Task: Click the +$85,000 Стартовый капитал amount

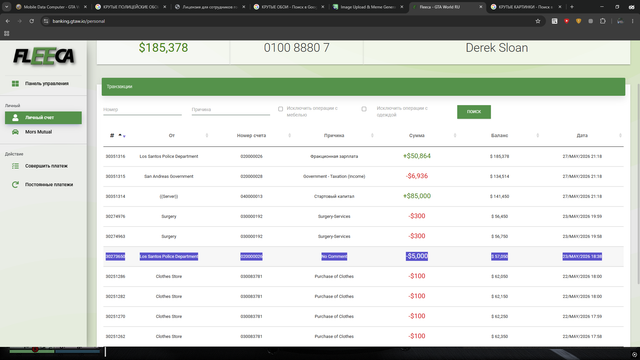Action: 417,196
